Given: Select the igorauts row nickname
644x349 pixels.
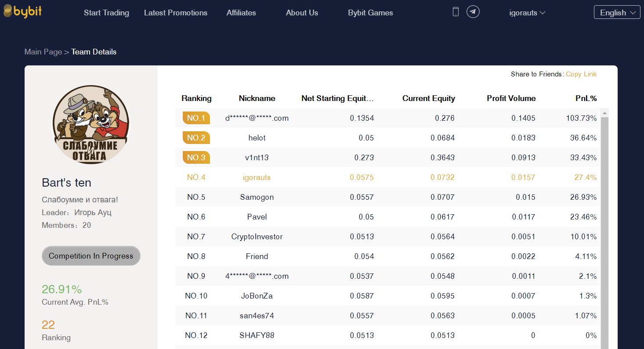Looking at the screenshot, I should 257,177.
